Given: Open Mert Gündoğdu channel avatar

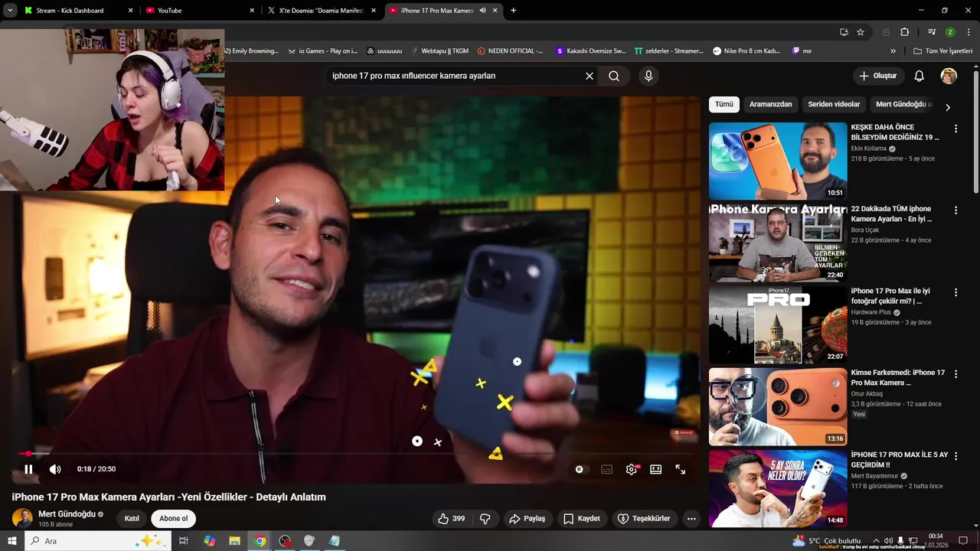Looking at the screenshot, I should (22, 518).
